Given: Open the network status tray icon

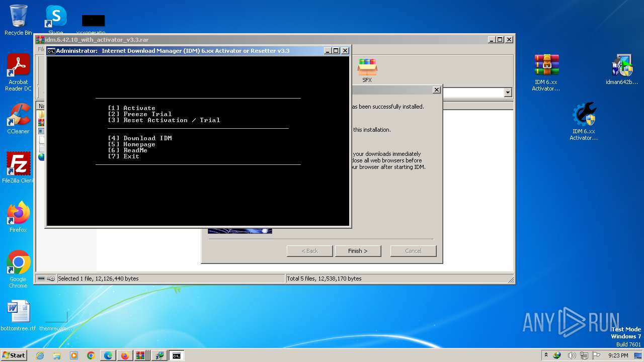Looking at the screenshot, I should [x=584, y=355].
